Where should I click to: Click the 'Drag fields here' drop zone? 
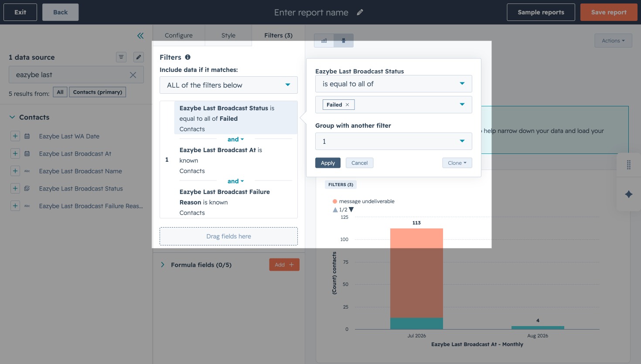click(228, 236)
